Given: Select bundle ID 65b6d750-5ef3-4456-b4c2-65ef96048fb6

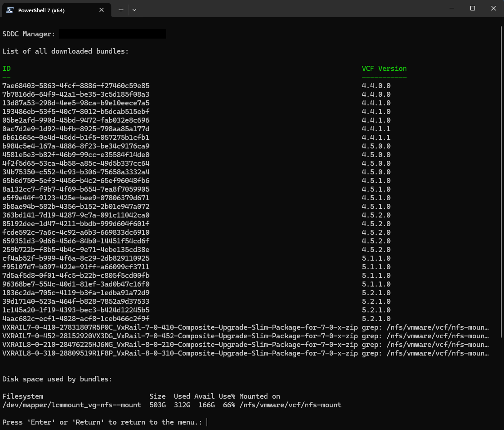Looking at the screenshot, I should click(x=76, y=181).
